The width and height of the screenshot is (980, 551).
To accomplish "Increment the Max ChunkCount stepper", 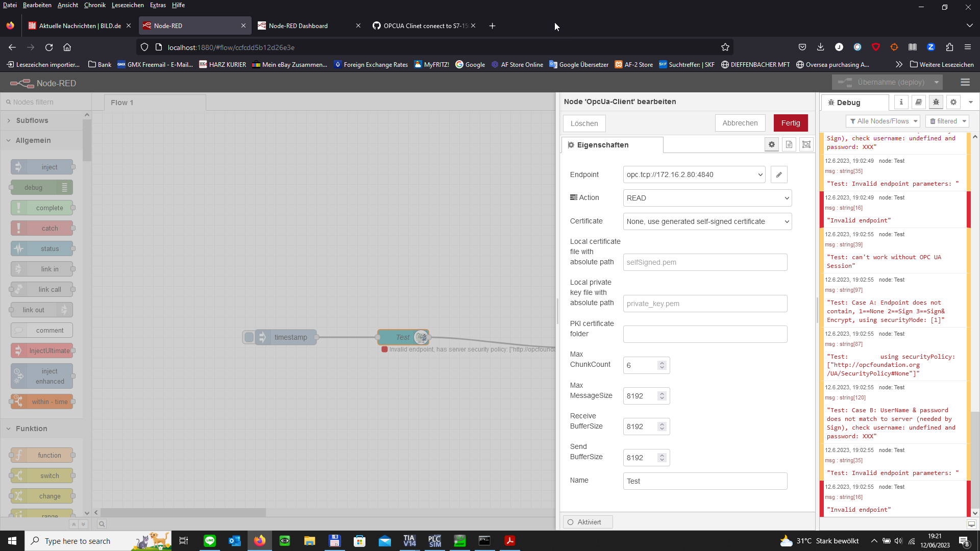I will point(661,362).
